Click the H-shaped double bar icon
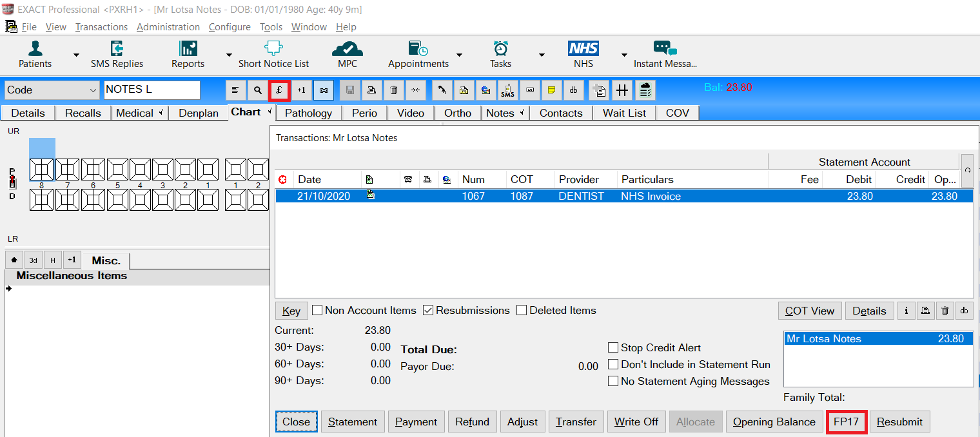The width and height of the screenshot is (980, 437). tap(622, 91)
